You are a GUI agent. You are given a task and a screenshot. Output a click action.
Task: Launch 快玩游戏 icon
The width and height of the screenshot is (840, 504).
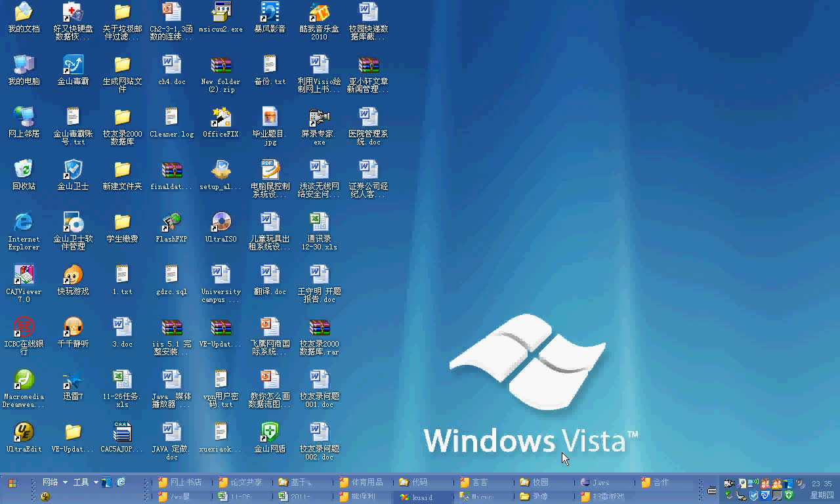[73, 281]
